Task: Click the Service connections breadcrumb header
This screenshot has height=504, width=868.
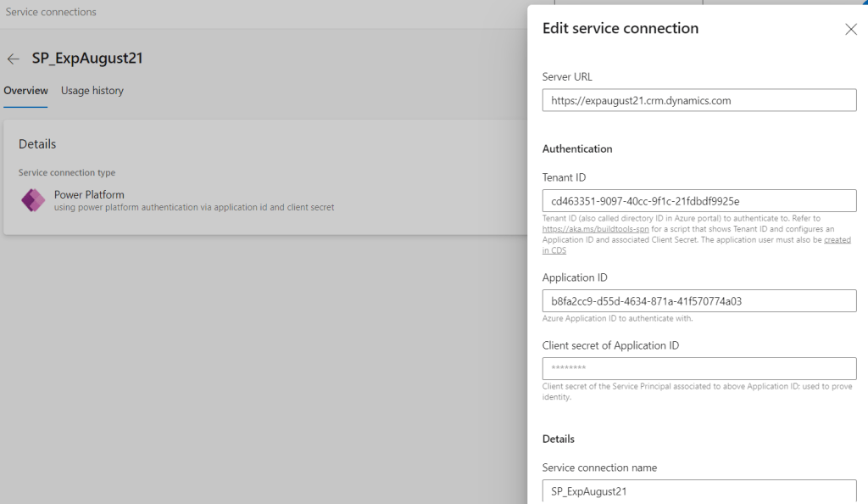Action: 51,13
